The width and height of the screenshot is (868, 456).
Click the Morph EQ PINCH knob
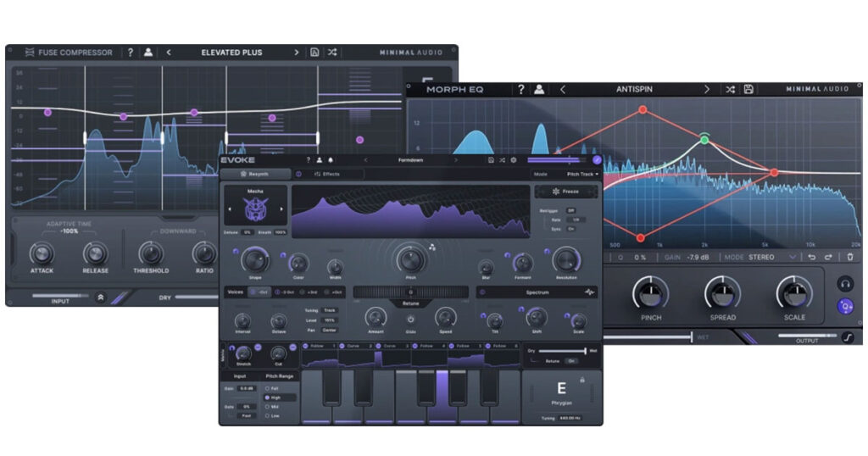point(651,293)
